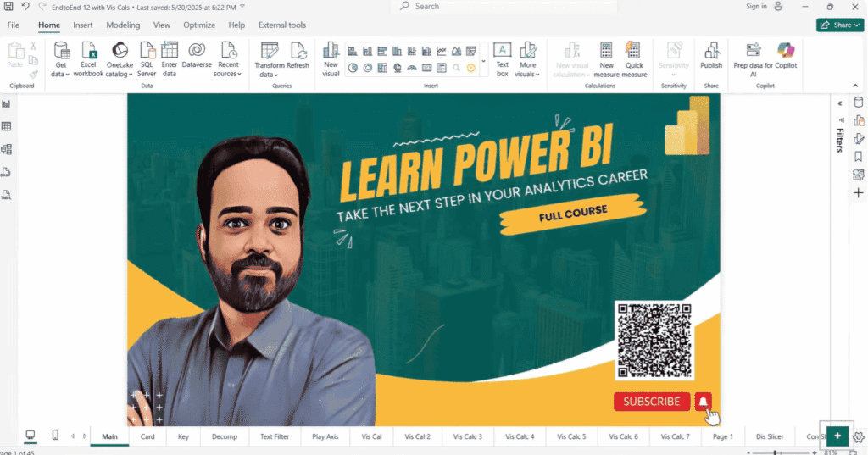Switch to mobile layout view

click(55, 435)
